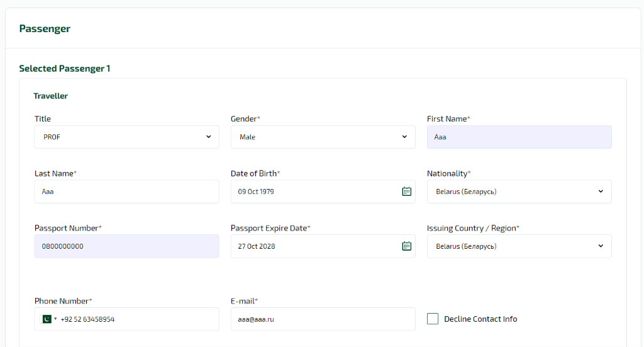Expand the Nationality dropdown
The image size is (644, 347).
coord(519,191)
